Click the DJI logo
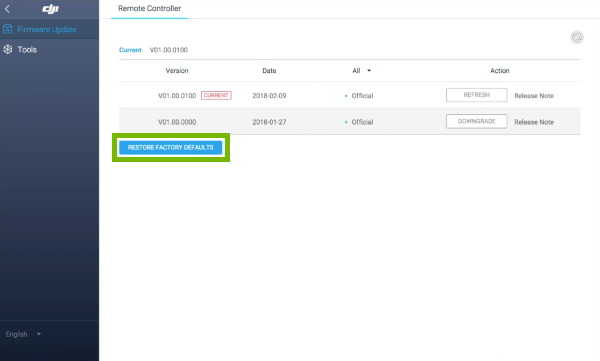The image size is (600, 361). click(x=50, y=9)
